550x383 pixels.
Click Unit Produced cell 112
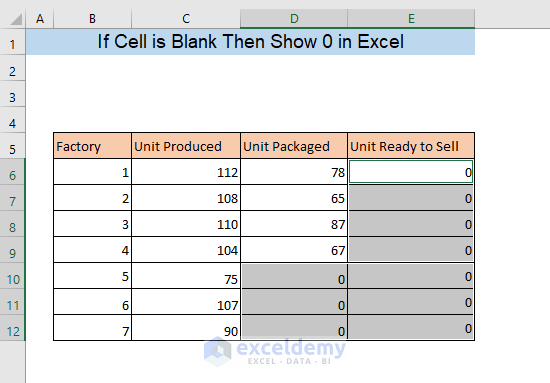pos(186,172)
